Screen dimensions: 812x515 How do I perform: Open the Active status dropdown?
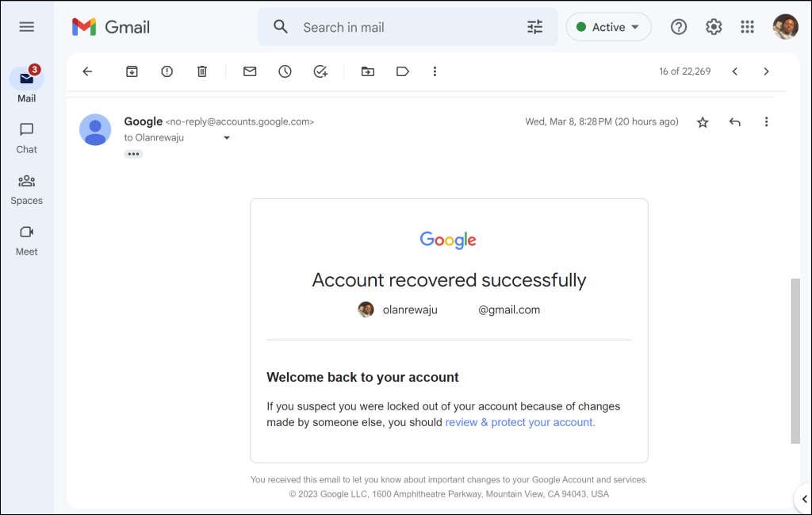609,27
